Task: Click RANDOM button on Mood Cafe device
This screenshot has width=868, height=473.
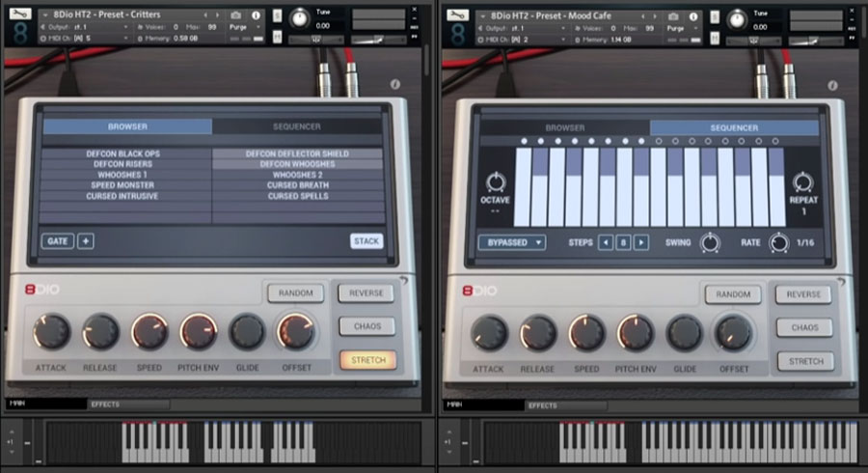Action: coord(733,294)
